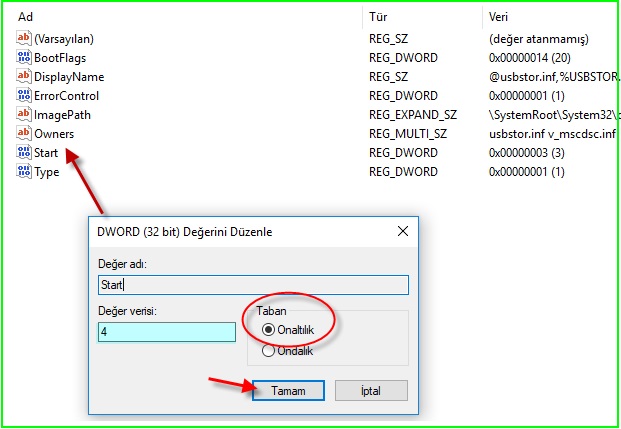Click REG_MULTI_SZ type in Owners row
Viewport: 621px width, 429px height.
click(x=408, y=134)
